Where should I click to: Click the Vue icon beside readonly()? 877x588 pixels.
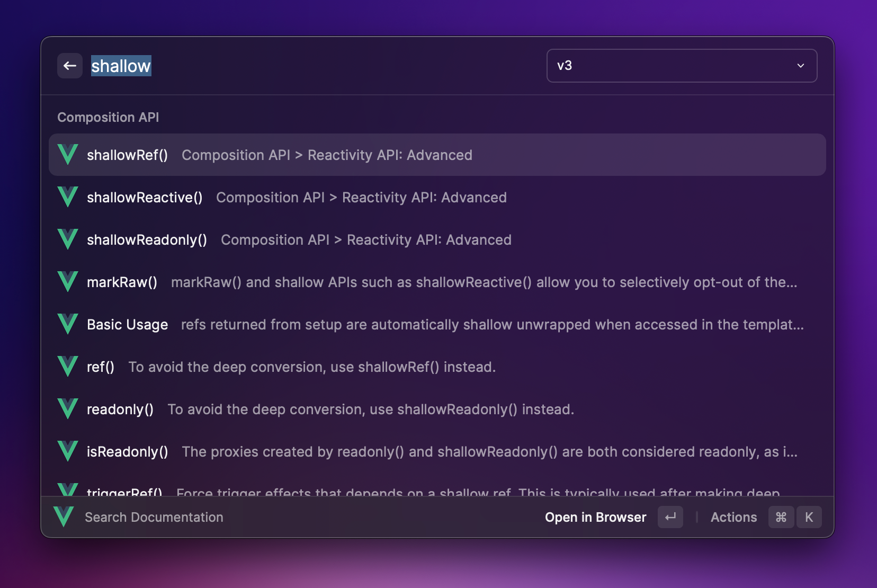68,409
